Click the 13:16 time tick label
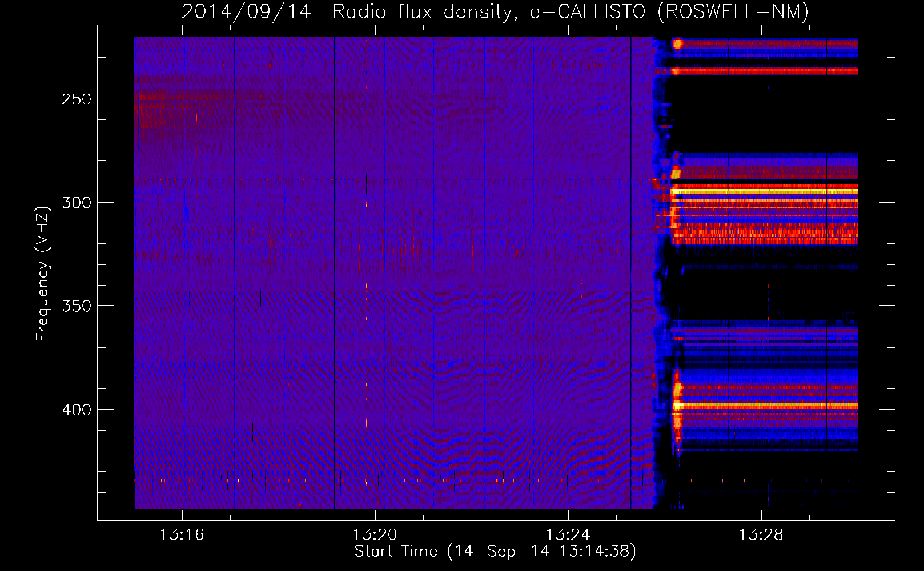This screenshot has height=571, width=924. 182,535
